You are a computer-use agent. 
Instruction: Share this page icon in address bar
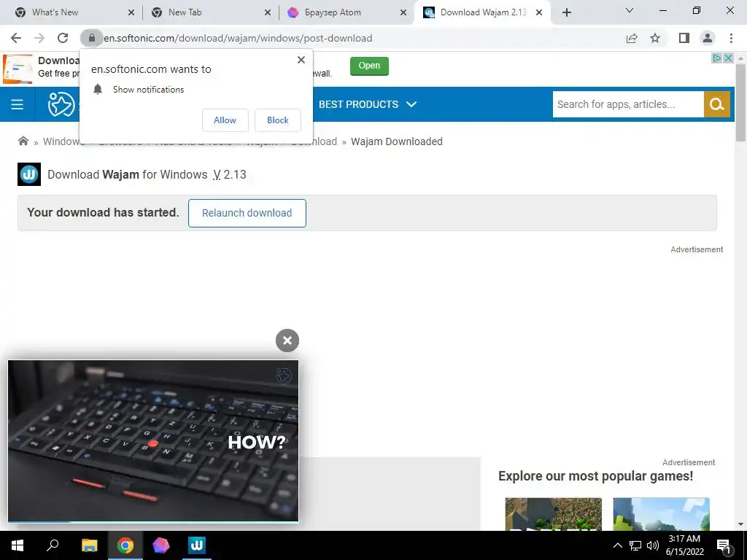[x=632, y=38]
